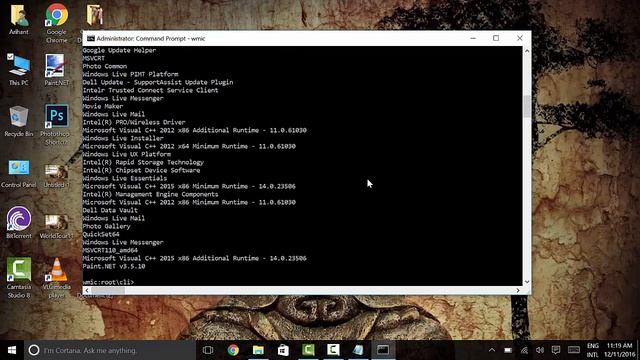Click the scroll up arrow in Command Prompt

tap(527, 51)
